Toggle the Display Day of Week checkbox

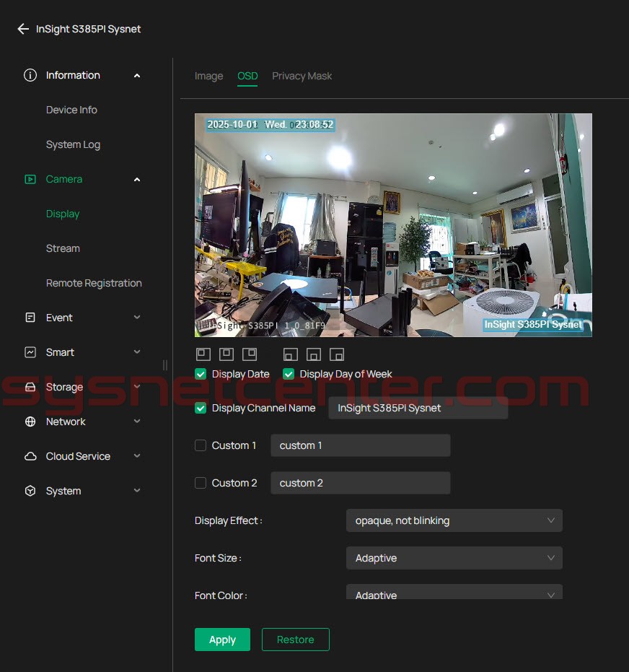point(289,374)
